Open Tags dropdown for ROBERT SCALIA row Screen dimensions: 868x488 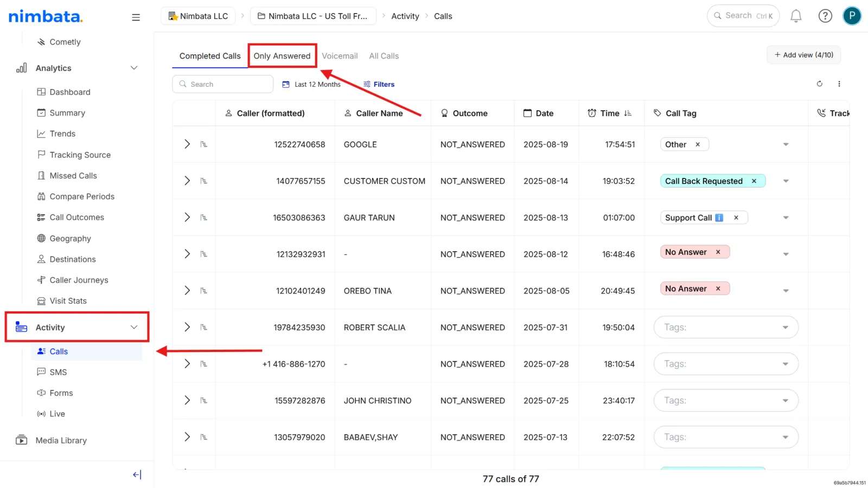click(x=726, y=327)
